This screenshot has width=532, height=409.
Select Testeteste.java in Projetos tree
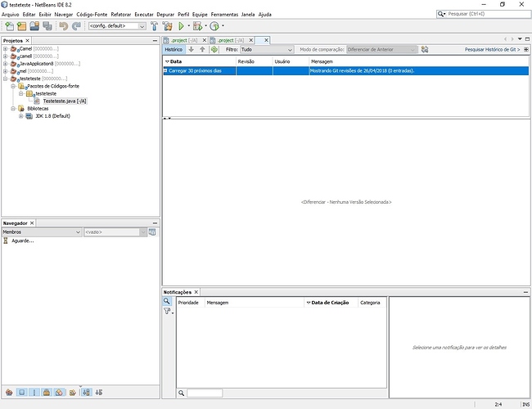click(65, 101)
